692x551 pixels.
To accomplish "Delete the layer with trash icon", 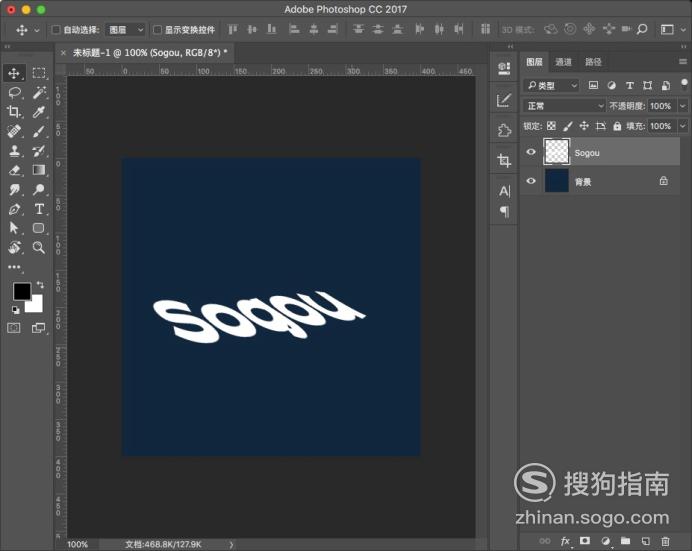I will (665, 541).
